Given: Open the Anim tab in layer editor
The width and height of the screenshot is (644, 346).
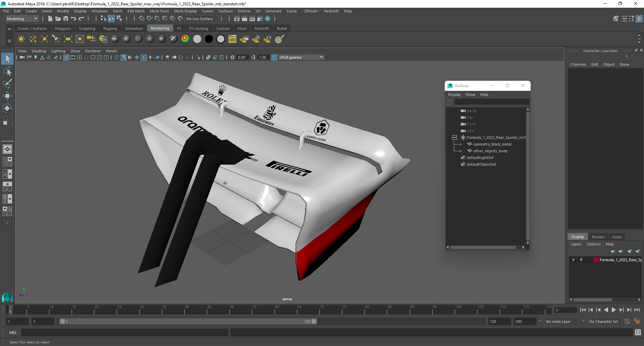Looking at the screenshot, I should pyautogui.click(x=616, y=237).
